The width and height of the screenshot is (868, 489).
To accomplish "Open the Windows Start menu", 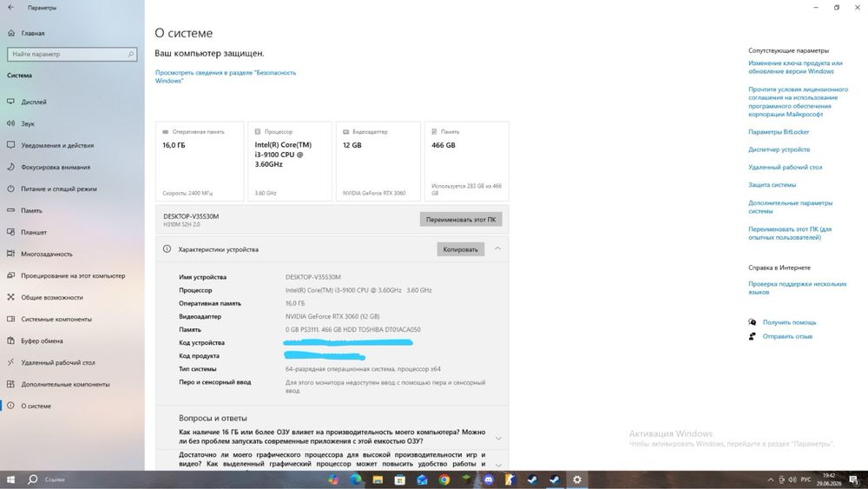I will 10,479.
